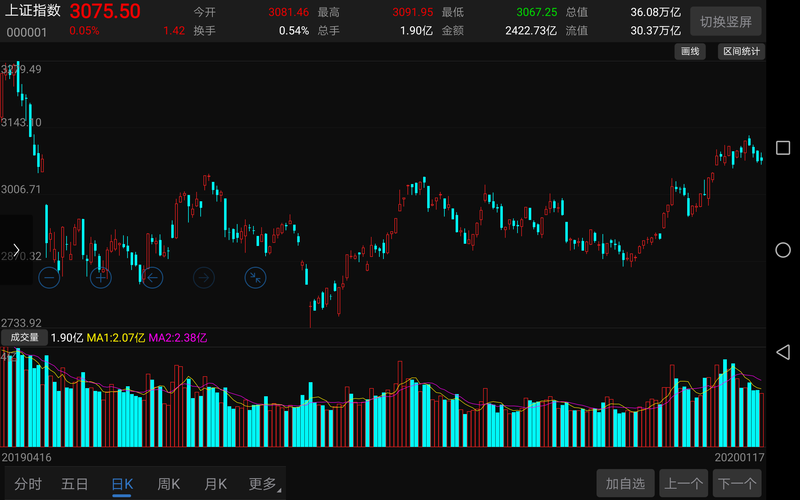Tap the zoom in plus icon
Screen dimensions: 800x500
(101, 278)
